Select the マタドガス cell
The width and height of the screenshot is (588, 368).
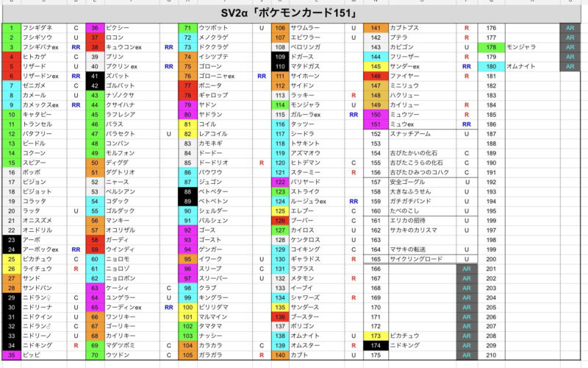click(x=317, y=66)
